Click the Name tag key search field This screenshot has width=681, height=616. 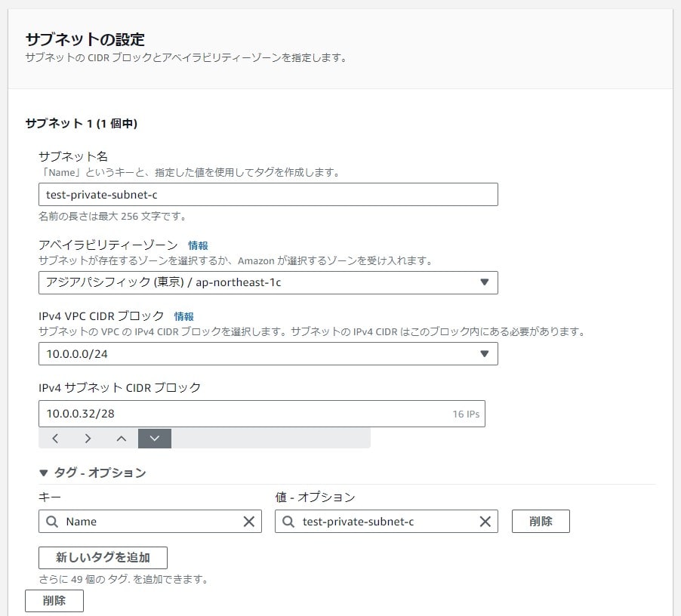tap(149, 522)
